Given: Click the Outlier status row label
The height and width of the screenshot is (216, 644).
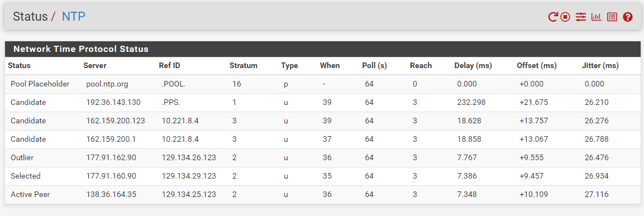Looking at the screenshot, I should tap(22, 158).
